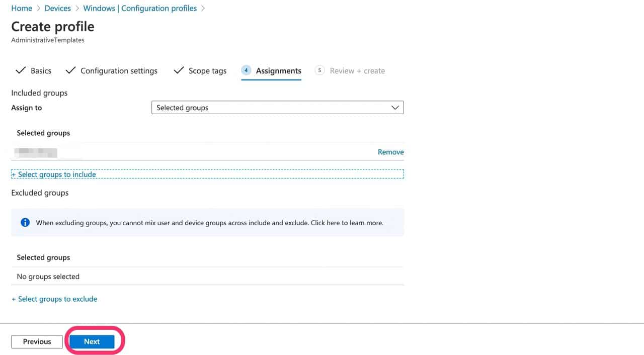Click the blurred selected group name

coord(36,152)
